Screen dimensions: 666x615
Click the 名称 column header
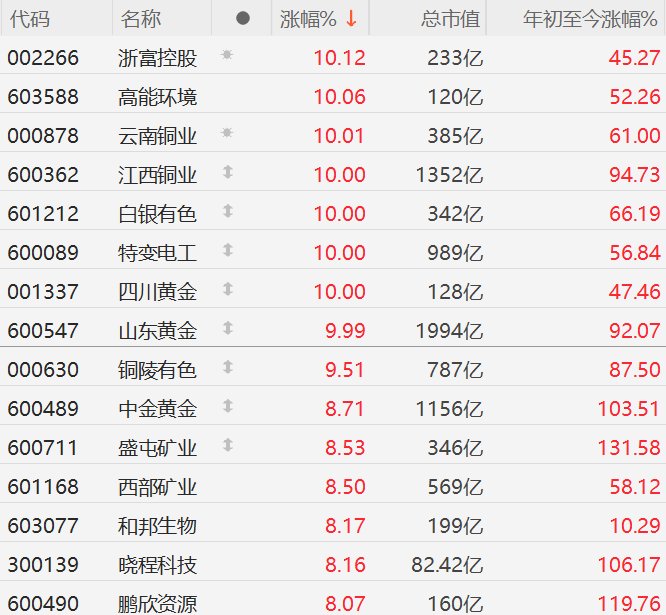[140, 19]
